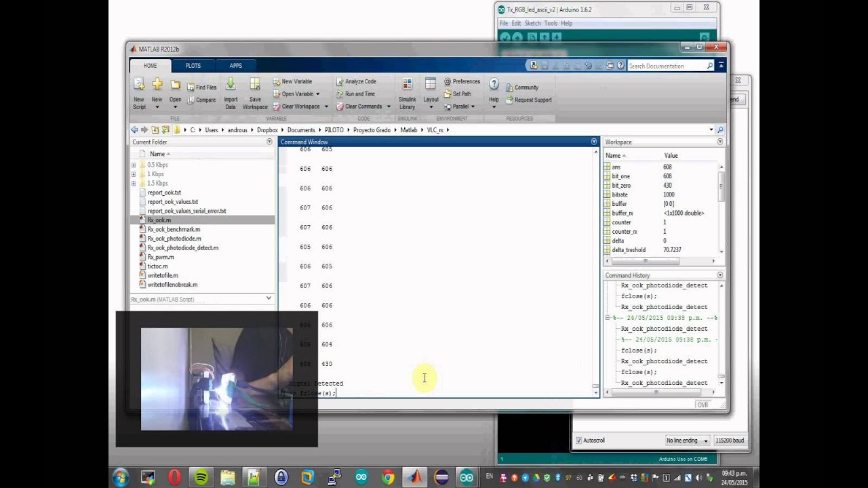Go back with the address bar arrow
This screenshot has height=488, width=868.
pyautogui.click(x=134, y=129)
